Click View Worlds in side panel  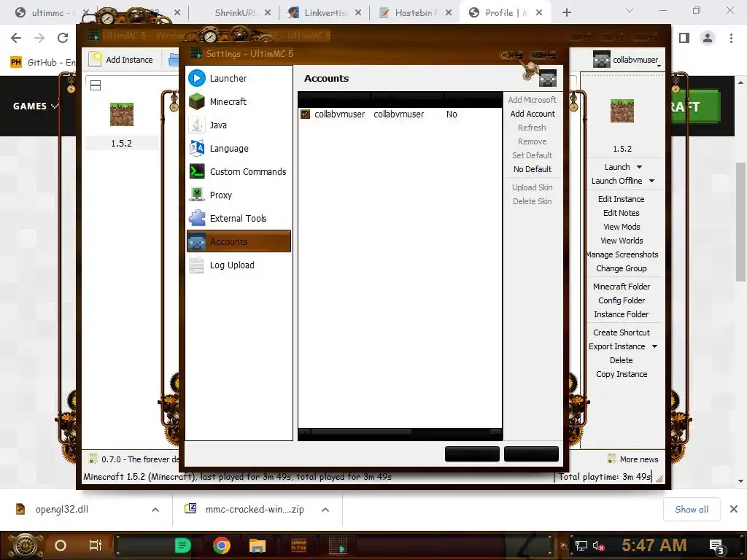[x=622, y=241]
